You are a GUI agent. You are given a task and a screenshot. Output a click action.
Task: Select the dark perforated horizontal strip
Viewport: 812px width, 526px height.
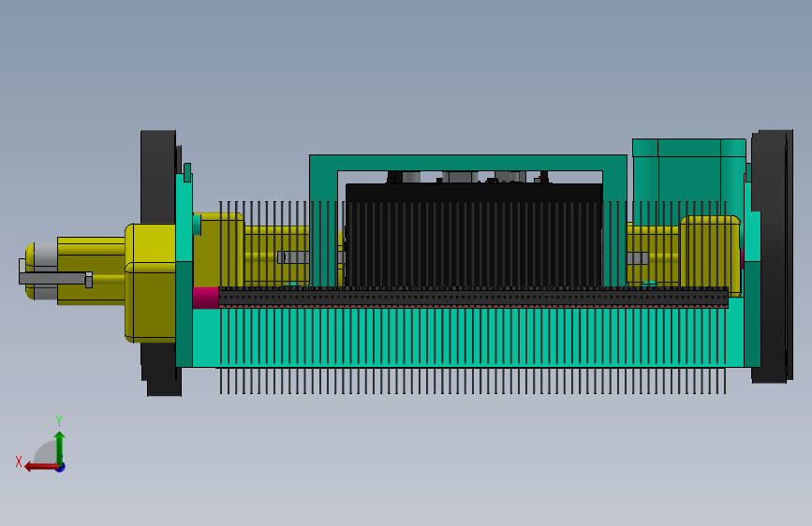point(473,298)
